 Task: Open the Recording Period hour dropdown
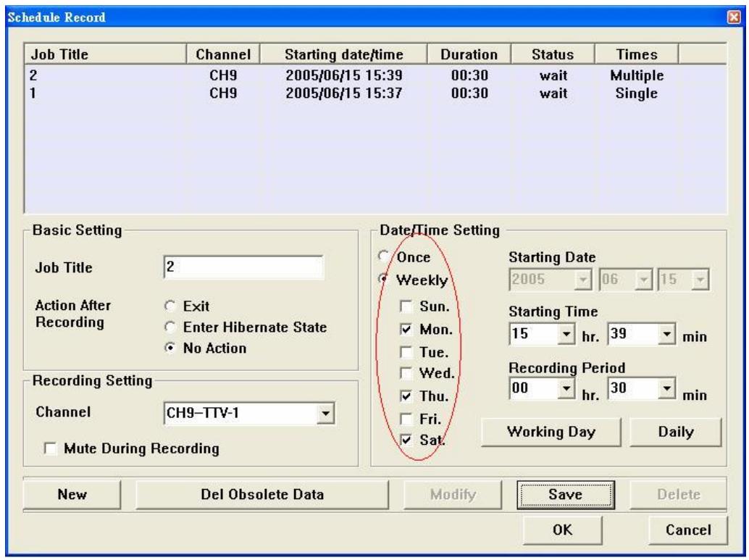click(566, 388)
